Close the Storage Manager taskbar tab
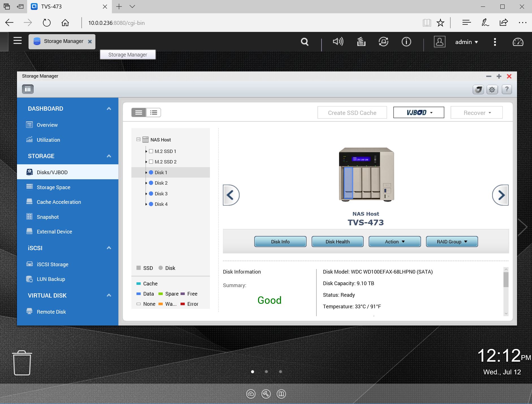Screen dimensions: 532x404 click(90, 42)
